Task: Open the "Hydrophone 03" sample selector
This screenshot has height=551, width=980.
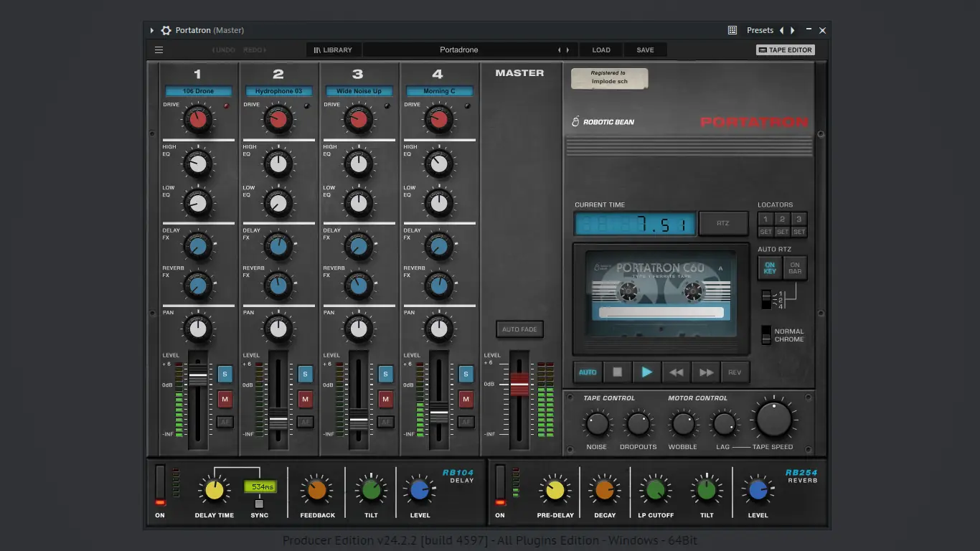Action: [x=279, y=91]
